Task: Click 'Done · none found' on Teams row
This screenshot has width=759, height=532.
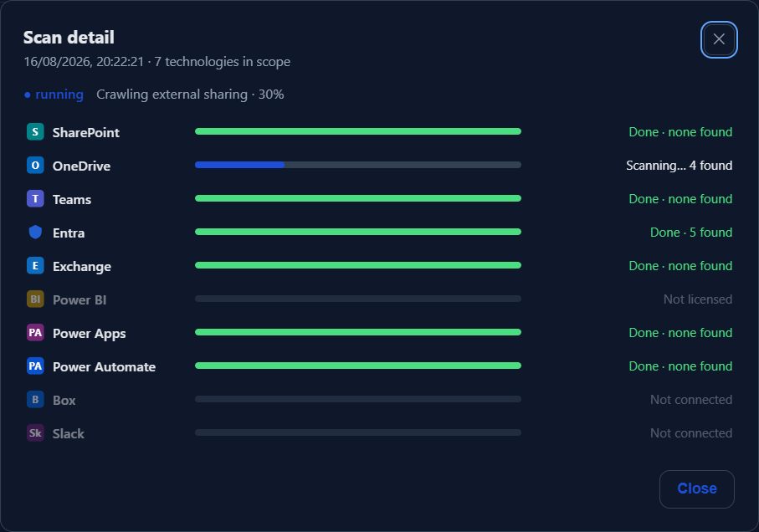Action: click(680, 199)
